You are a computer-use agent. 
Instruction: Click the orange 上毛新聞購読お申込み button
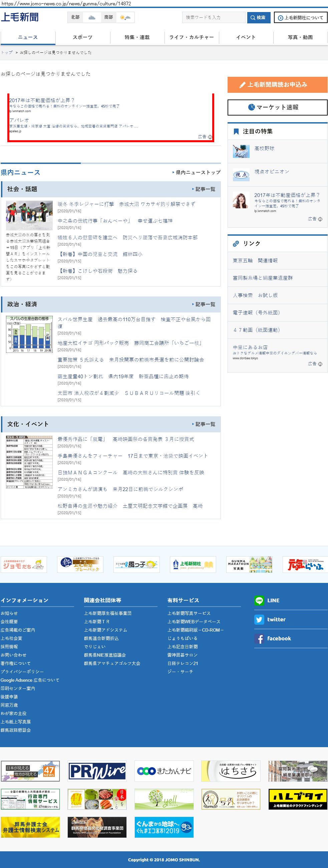click(277, 84)
